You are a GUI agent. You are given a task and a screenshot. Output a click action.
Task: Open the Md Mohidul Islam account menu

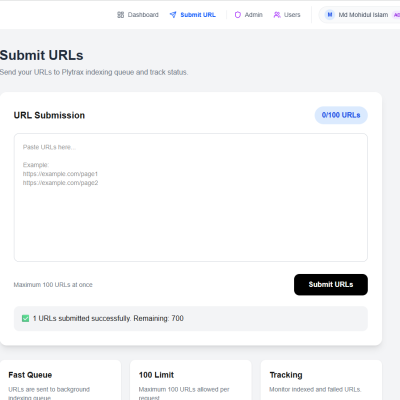[x=360, y=15]
